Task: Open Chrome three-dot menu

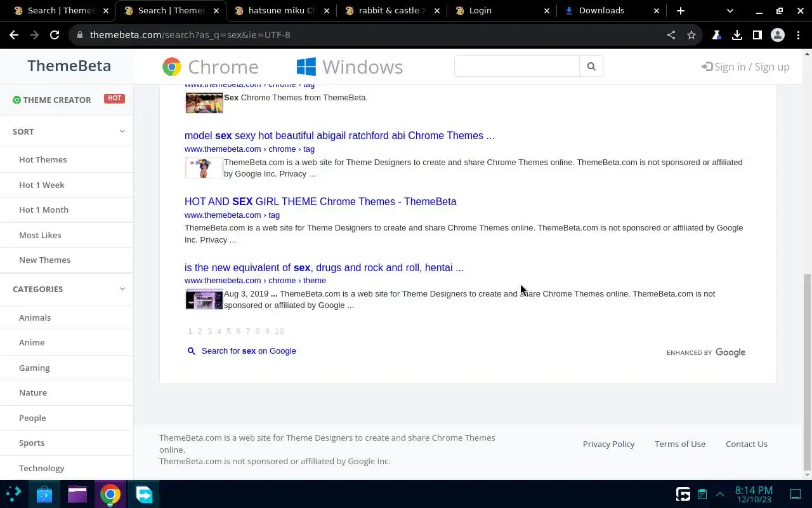Action: click(x=798, y=35)
